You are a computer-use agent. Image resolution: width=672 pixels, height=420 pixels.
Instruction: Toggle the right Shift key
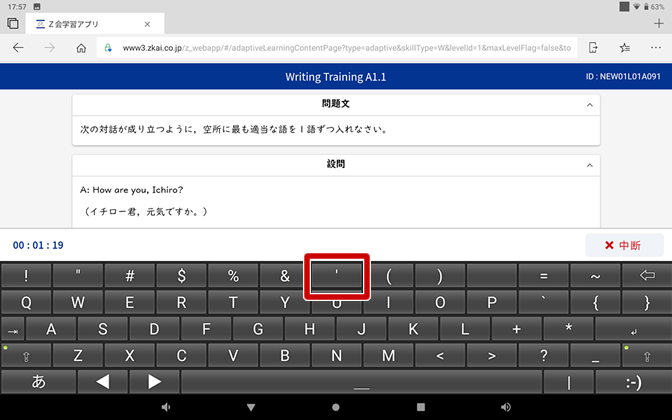tap(647, 356)
